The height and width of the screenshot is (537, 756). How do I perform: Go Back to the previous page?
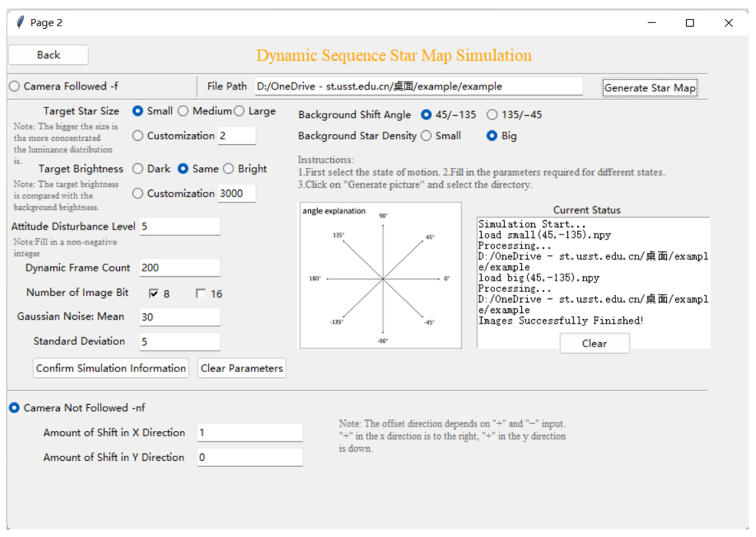coord(48,55)
